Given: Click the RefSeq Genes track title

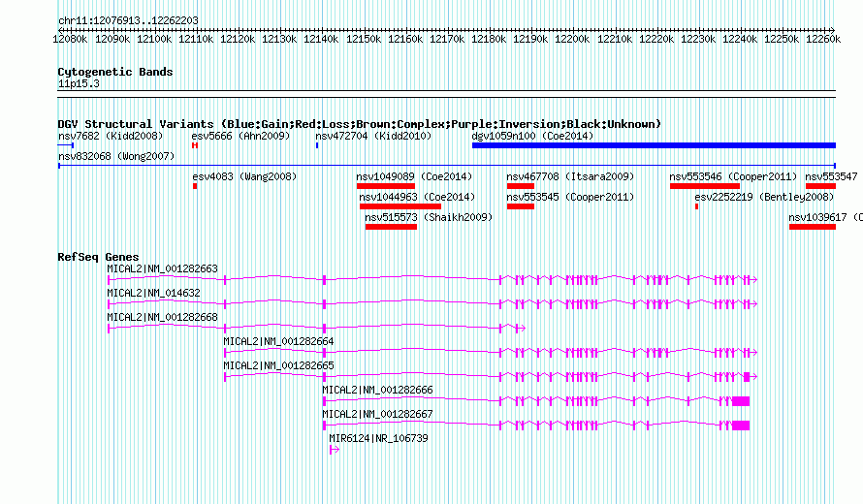Looking at the screenshot, I should pyautogui.click(x=98, y=257).
